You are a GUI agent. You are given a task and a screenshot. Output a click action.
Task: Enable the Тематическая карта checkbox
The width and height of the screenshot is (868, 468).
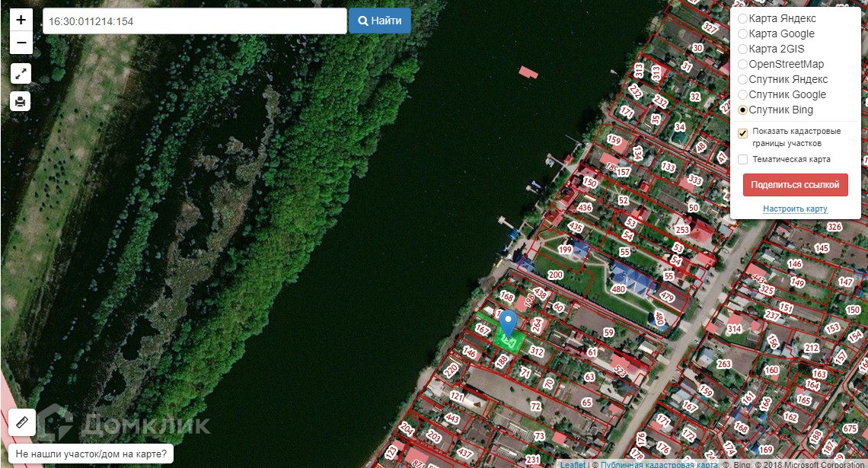[743, 159]
